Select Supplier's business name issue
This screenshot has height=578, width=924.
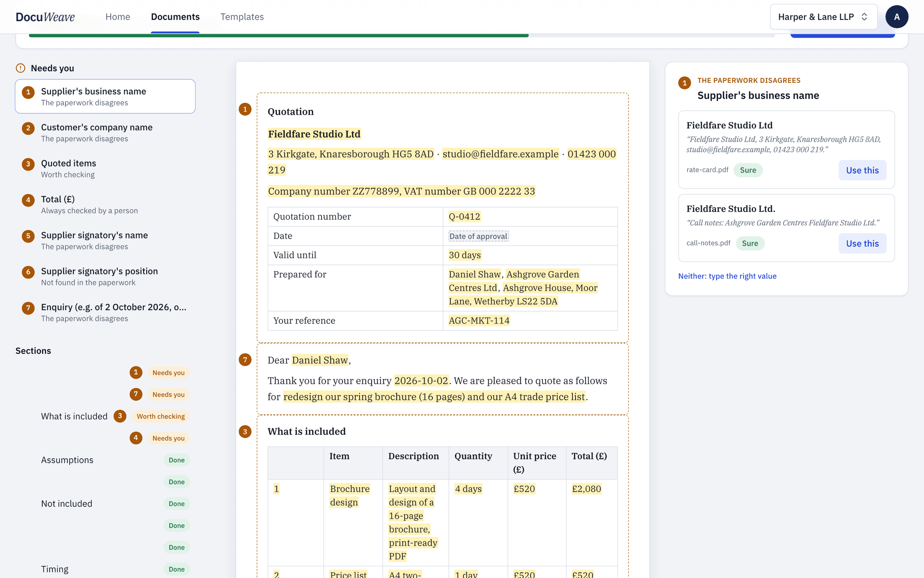(x=105, y=96)
